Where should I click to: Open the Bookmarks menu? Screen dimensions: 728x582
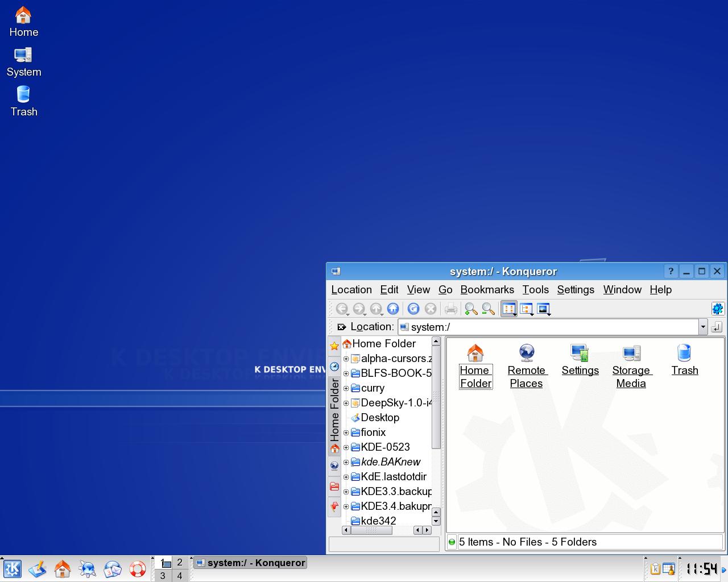click(487, 290)
